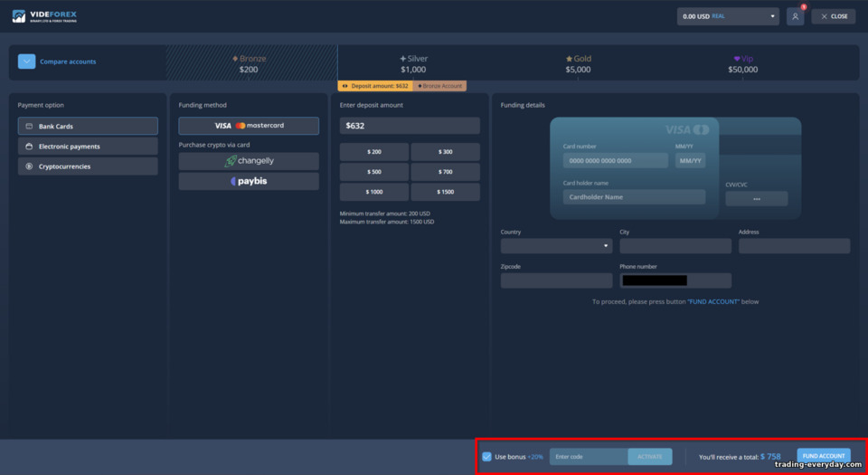Click the Maximum transfer amount: 1500 USD text
This screenshot has height=475, width=868.
387,222
